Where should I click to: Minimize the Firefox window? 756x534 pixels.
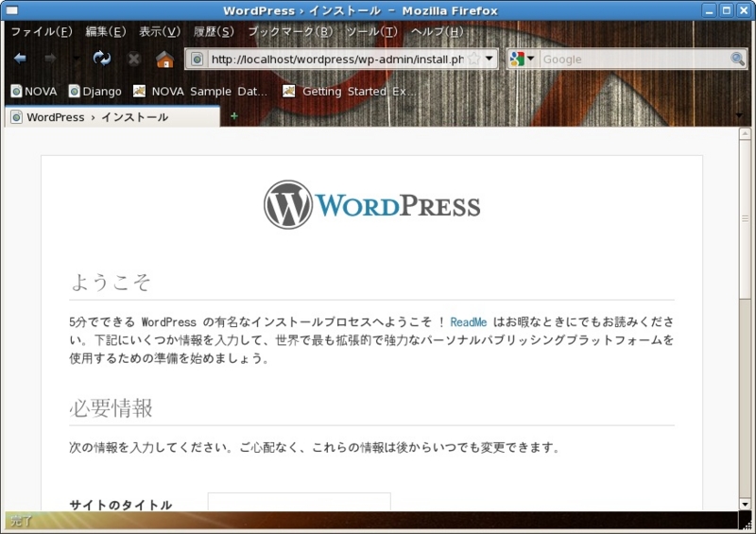click(709, 10)
